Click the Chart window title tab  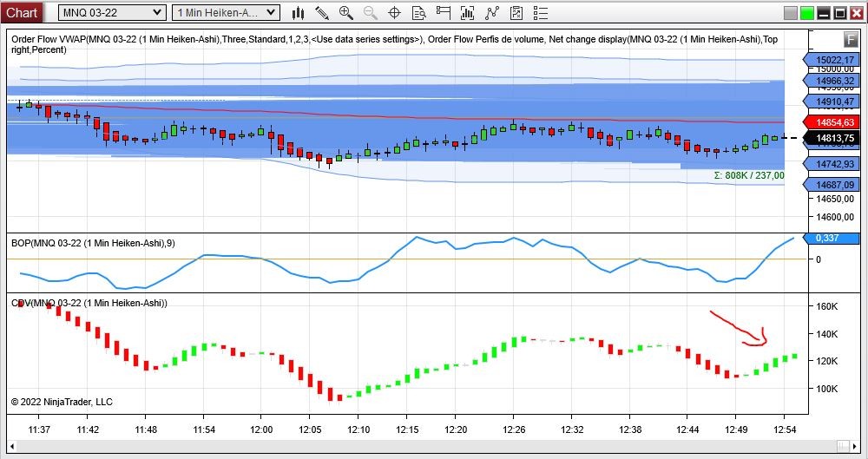(x=23, y=13)
